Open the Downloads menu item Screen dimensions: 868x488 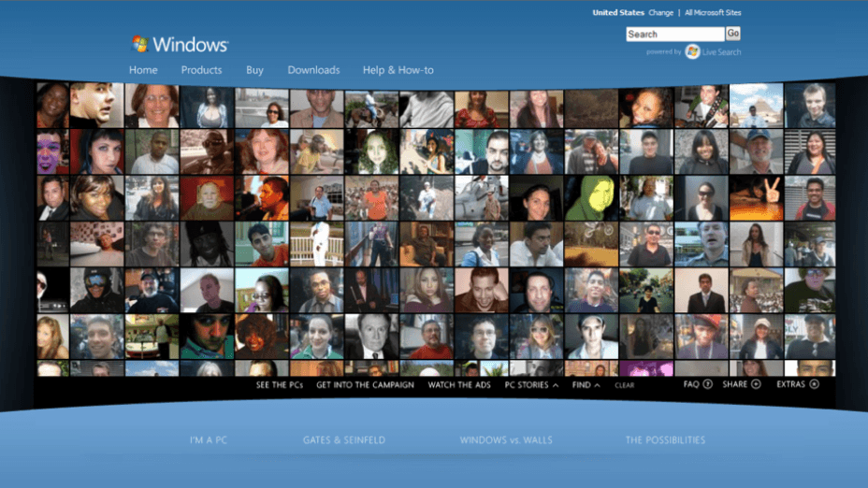point(314,70)
